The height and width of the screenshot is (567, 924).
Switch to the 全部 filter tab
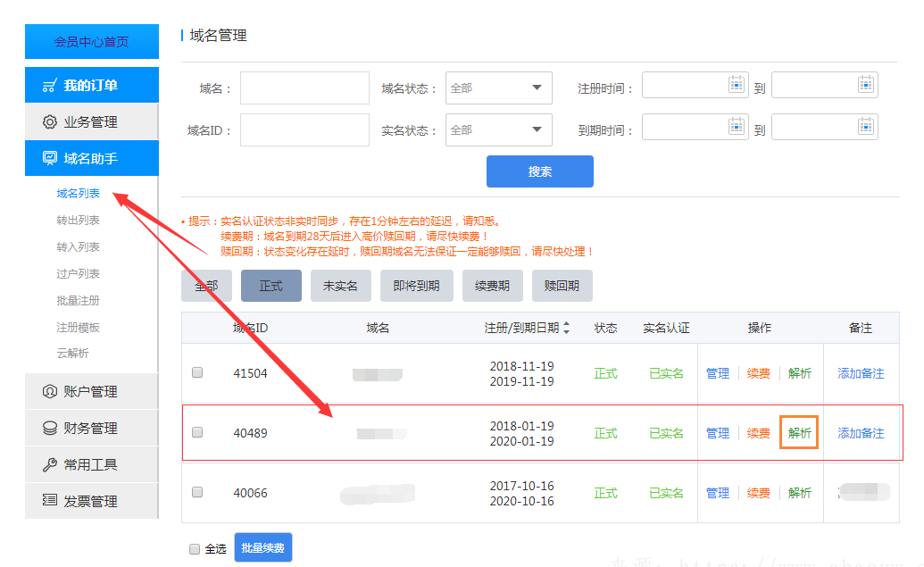pyautogui.click(x=206, y=286)
